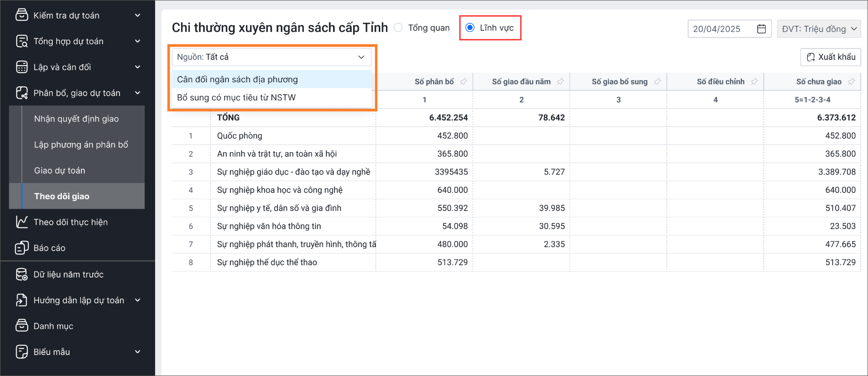Pin the Số chưa giao column

click(x=851, y=82)
